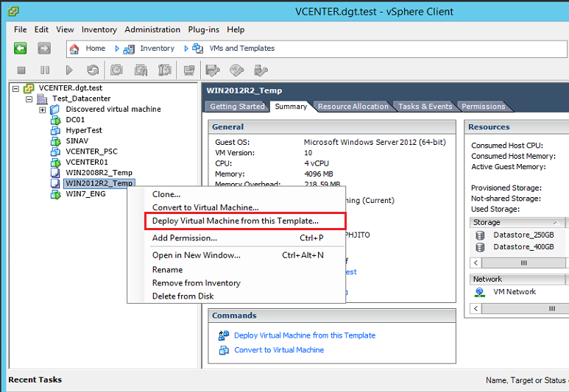The width and height of the screenshot is (569, 392).
Task: Switch to the Resource Allocation tab
Action: point(353,107)
